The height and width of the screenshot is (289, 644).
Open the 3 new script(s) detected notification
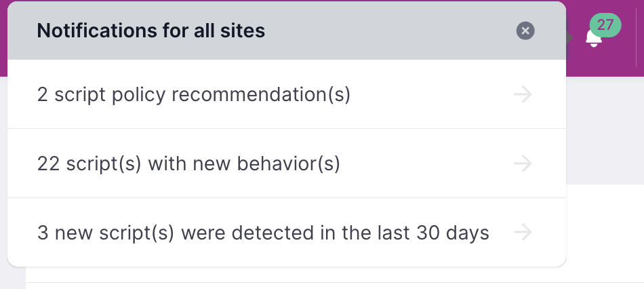click(x=287, y=232)
